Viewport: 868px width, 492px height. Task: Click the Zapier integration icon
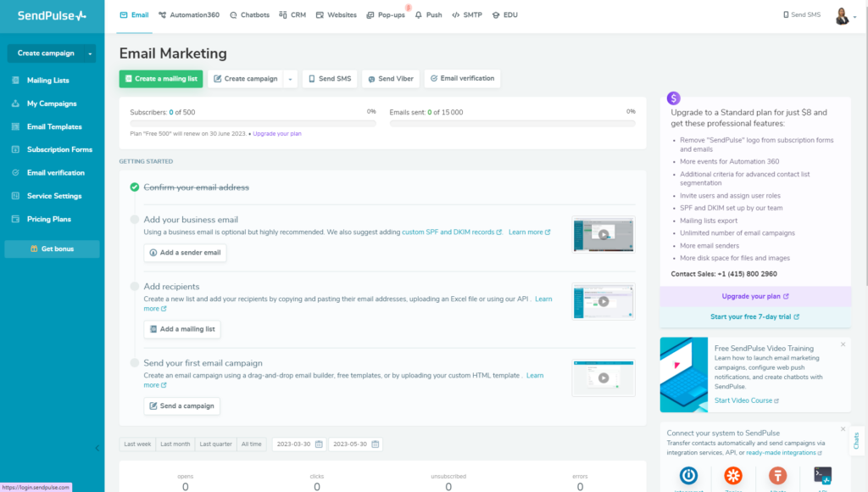(733, 476)
